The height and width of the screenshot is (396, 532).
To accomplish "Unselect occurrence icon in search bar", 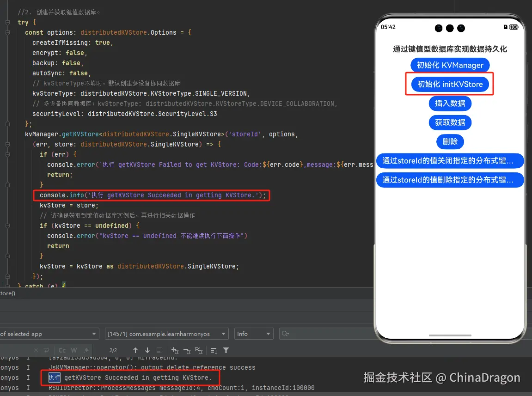I will point(187,350).
